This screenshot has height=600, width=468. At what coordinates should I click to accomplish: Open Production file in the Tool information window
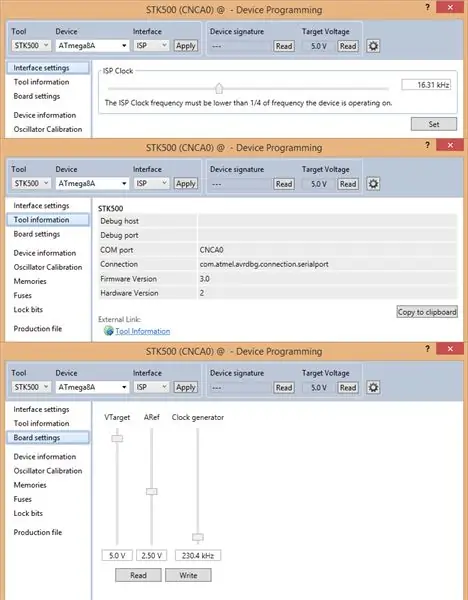[38, 328]
